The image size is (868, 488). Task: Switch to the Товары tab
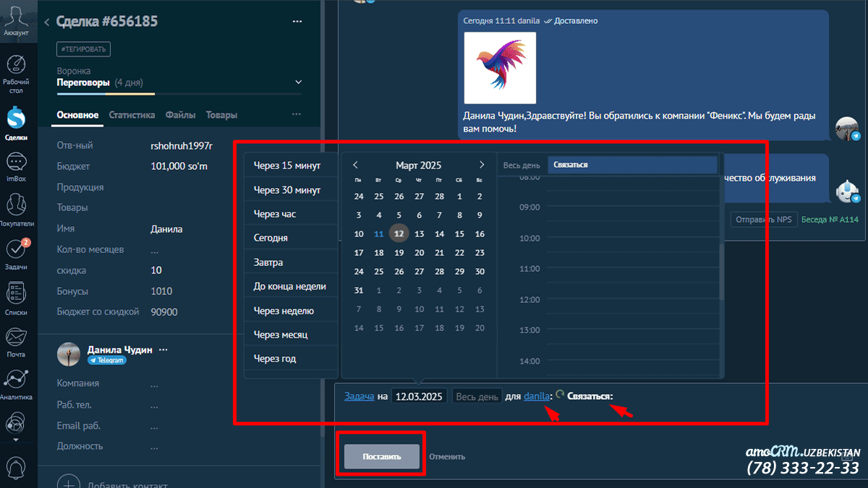click(221, 115)
